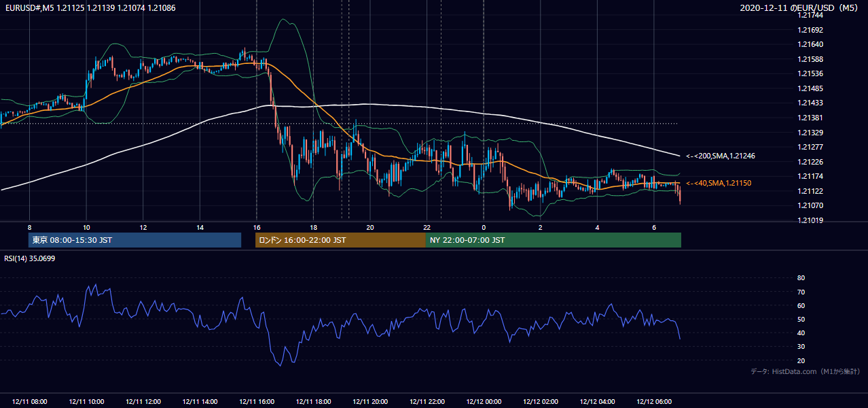The image size is (868, 408).
Task: Click price level 1.21692 on the axis
Action: pos(811,30)
